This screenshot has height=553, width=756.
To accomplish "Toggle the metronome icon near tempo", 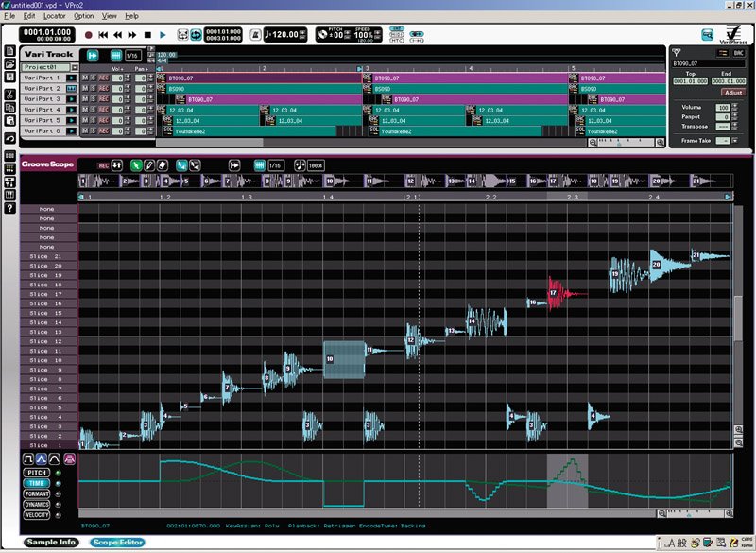I will coord(255,35).
